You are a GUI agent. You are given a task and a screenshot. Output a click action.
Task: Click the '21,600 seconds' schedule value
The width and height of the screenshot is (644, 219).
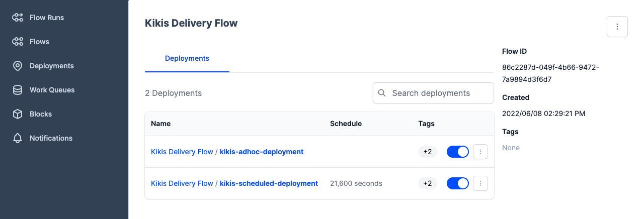click(x=356, y=183)
